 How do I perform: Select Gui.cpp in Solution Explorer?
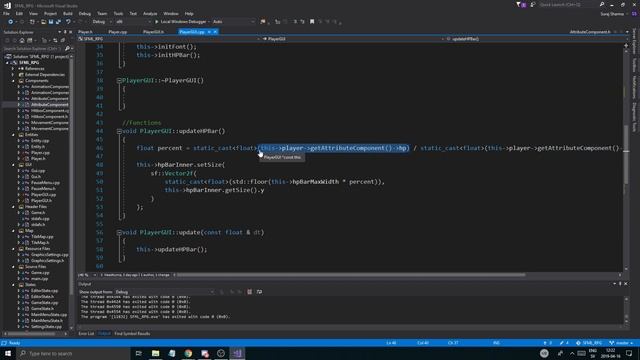(x=38, y=171)
